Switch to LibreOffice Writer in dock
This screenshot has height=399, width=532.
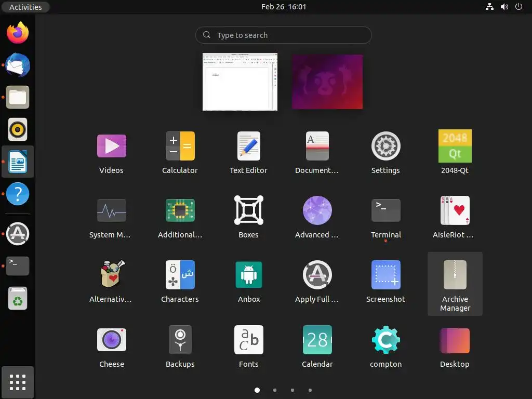(x=18, y=162)
